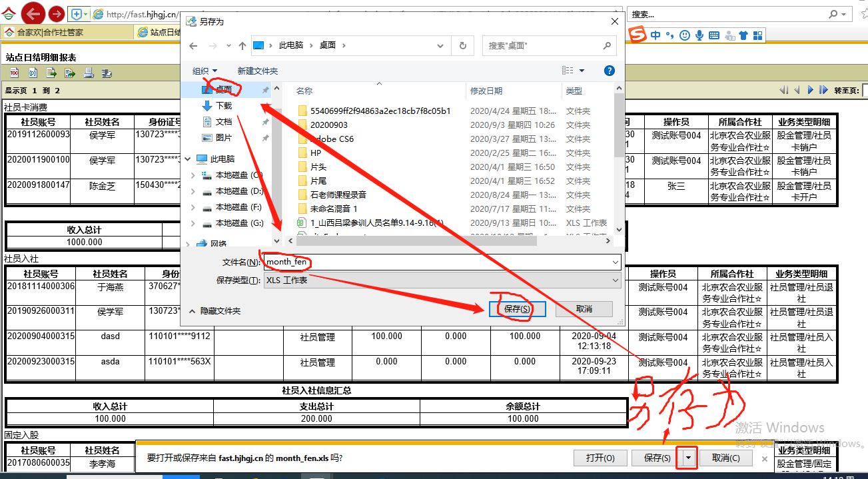
Task: Open 组织 dropdown in Save As dialog
Action: coord(205,71)
